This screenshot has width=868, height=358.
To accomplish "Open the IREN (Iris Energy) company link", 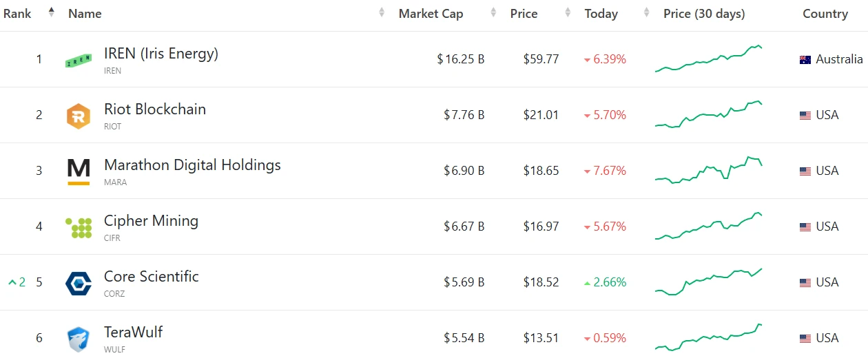I will coord(161,53).
